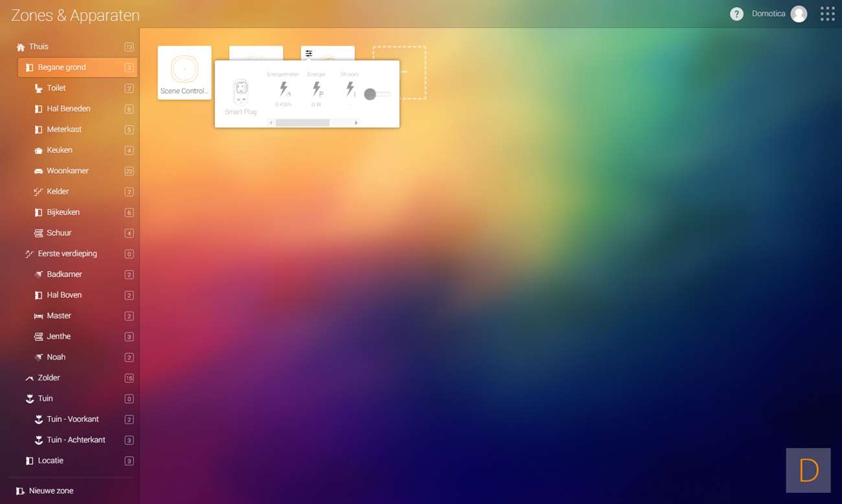Click the Woonkamer sofa icon

[x=39, y=171]
